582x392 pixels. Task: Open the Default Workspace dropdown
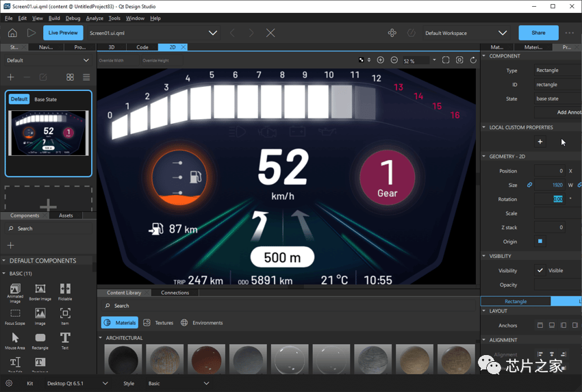click(466, 33)
